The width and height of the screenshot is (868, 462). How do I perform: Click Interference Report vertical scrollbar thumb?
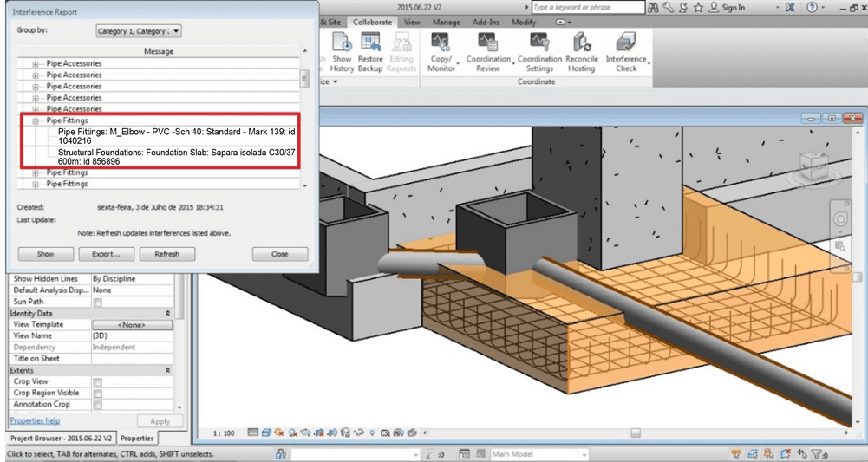coord(304,79)
